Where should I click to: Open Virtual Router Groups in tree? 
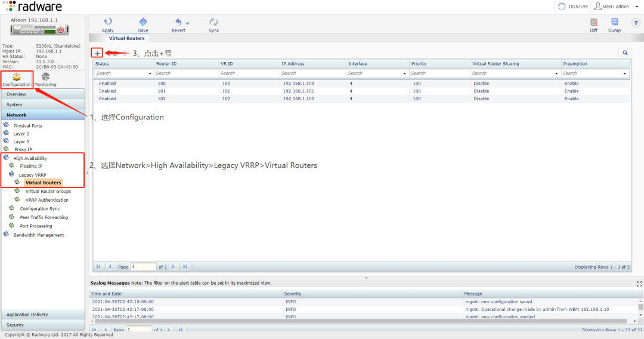point(48,192)
